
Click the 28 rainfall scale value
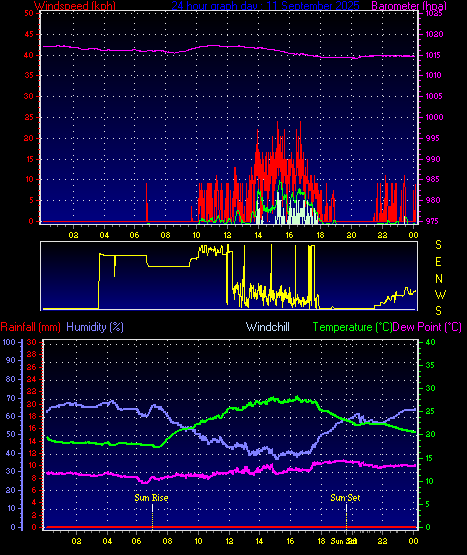pos(32,354)
